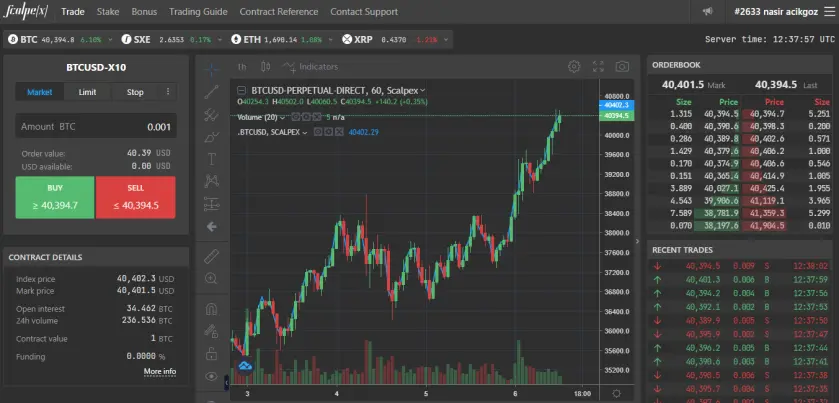Open Volume indicator settings
The height and width of the screenshot is (403, 839).
[x=307, y=117]
